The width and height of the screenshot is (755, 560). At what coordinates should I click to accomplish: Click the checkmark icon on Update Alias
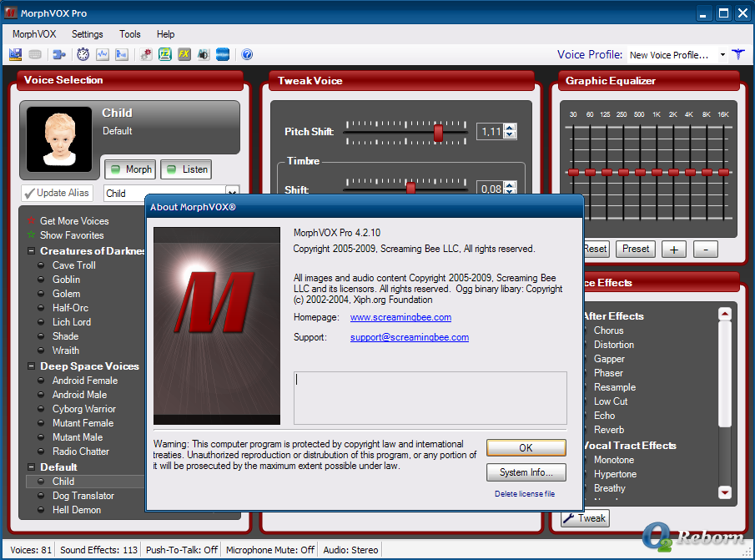click(29, 193)
